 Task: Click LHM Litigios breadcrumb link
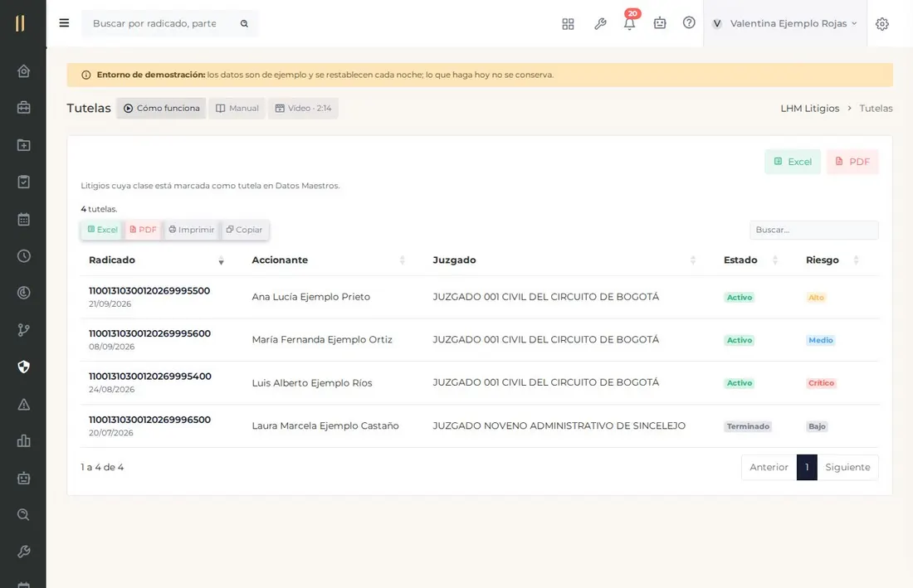(x=810, y=108)
